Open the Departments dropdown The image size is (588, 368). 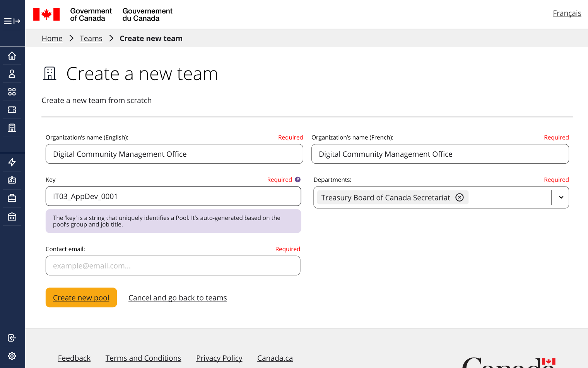pyautogui.click(x=561, y=197)
